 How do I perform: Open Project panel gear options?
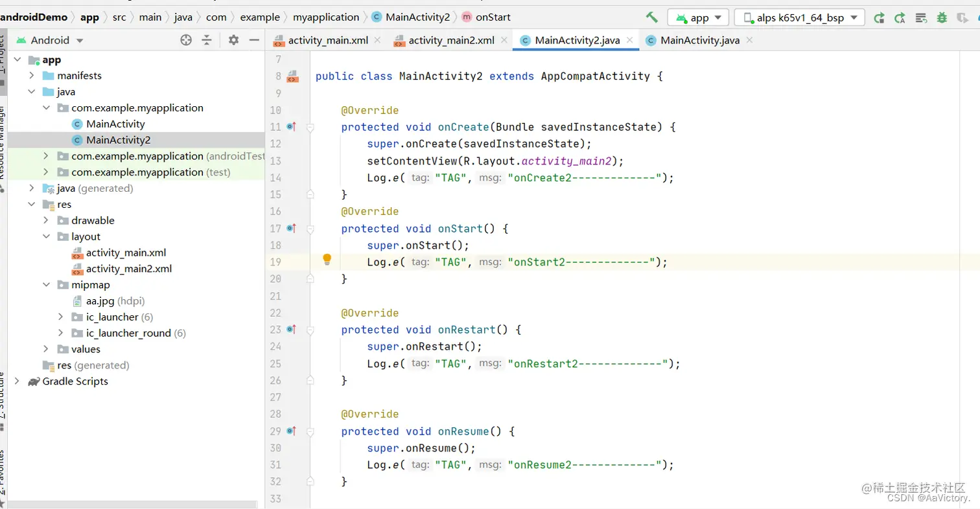pos(233,40)
